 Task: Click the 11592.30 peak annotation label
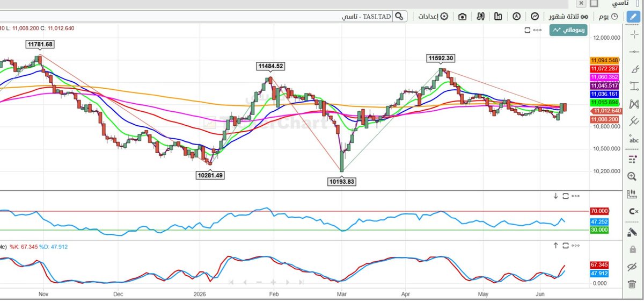click(x=441, y=58)
